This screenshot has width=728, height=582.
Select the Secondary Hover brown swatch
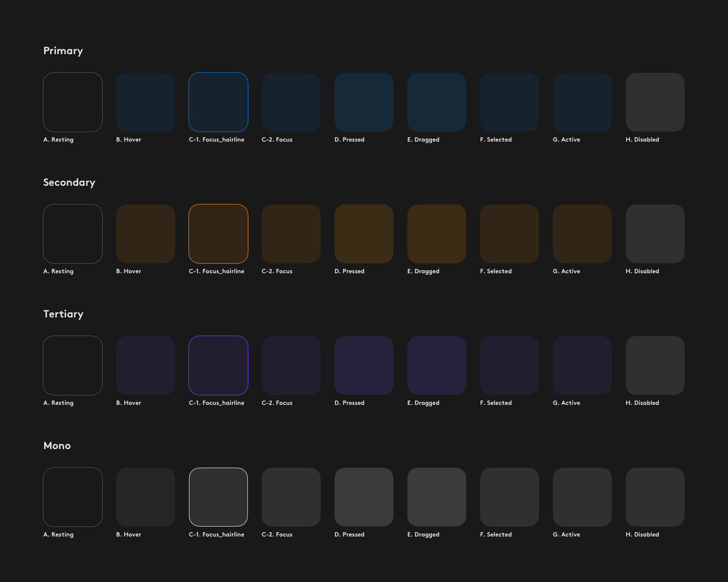click(x=146, y=234)
